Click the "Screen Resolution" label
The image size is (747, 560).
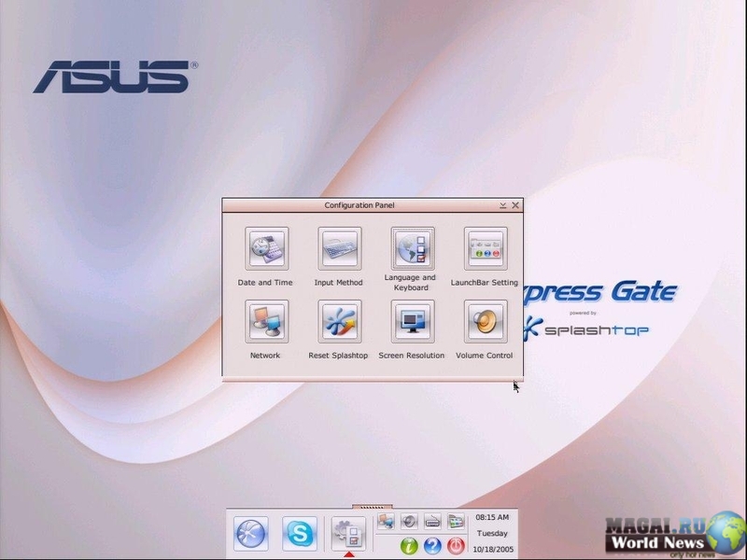click(412, 356)
